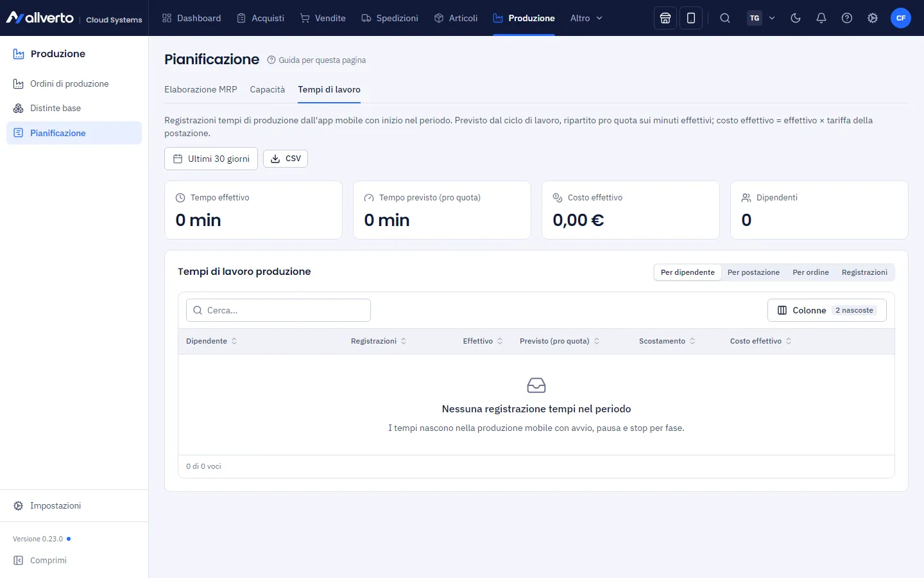The width and height of the screenshot is (924, 578).
Task: Switch to Per ordine view
Action: point(810,272)
